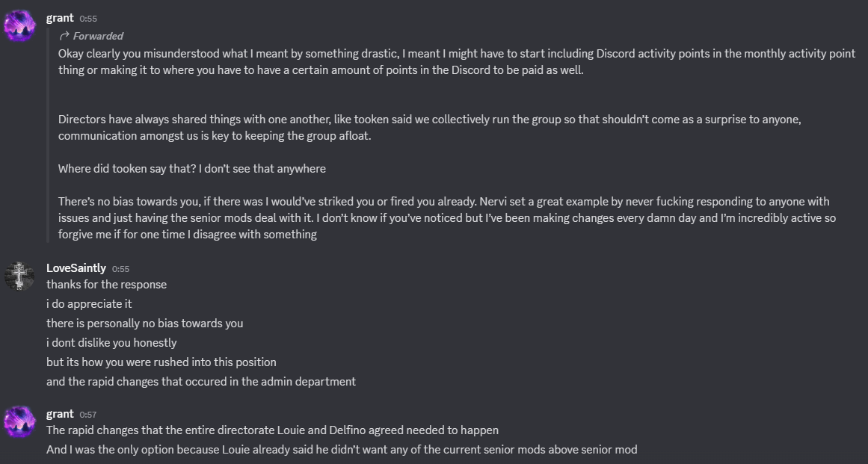Click the LoveSaintly username
The width and height of the screenshot is (868, 464).
pos(76,268)
